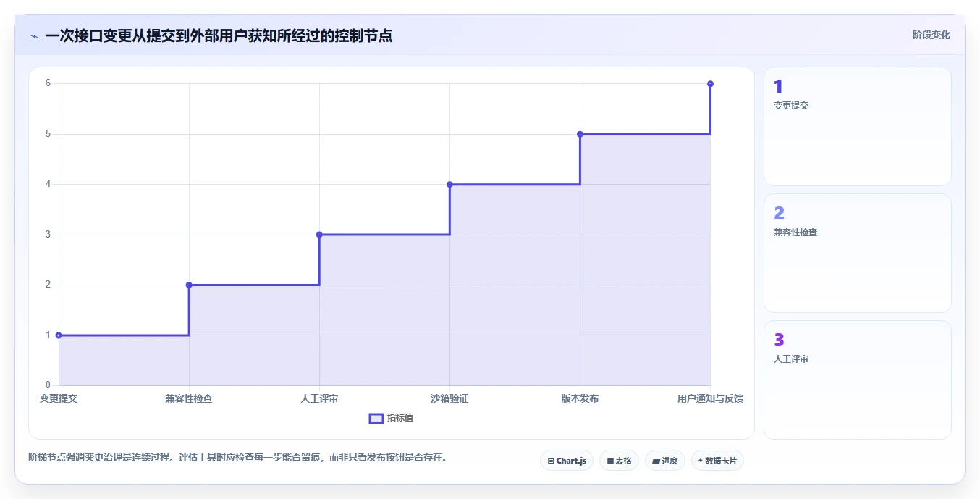Select the Chart.js pill
The height and width of the screenshot is (499, 980).
pos(567,461)
